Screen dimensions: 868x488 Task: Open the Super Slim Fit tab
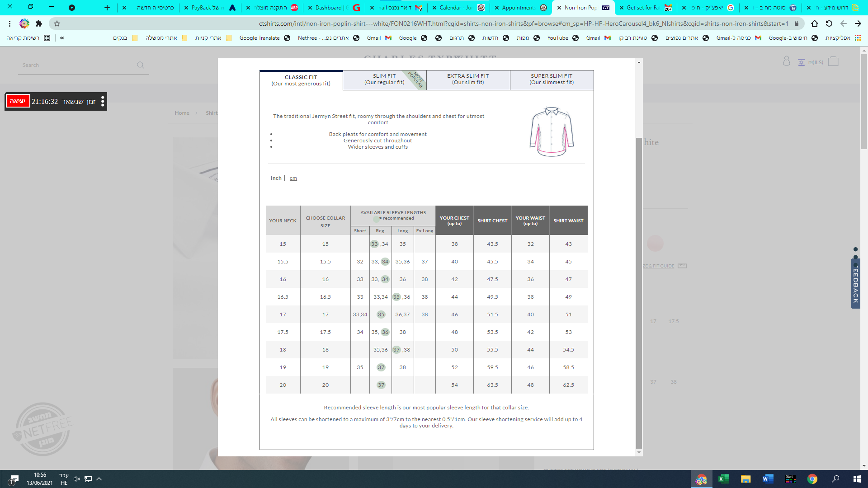[552, 80]
